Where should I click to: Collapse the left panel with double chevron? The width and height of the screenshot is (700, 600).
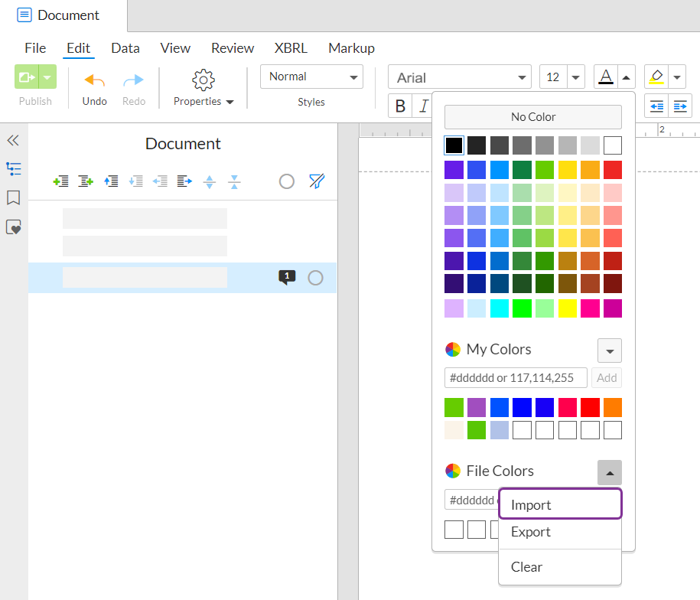13,141
